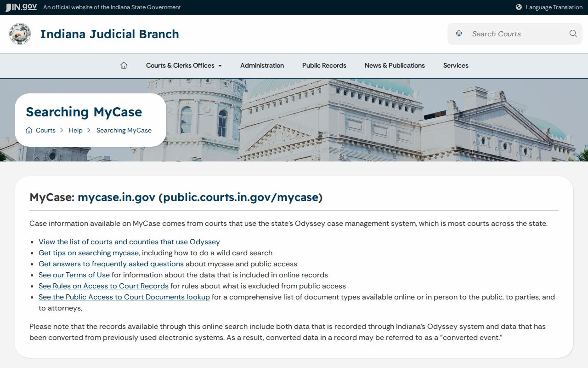This screenshot has width=588, height=368.
Task: Click the breadcrumb home icon beside Courts
Action: point(29,130)
